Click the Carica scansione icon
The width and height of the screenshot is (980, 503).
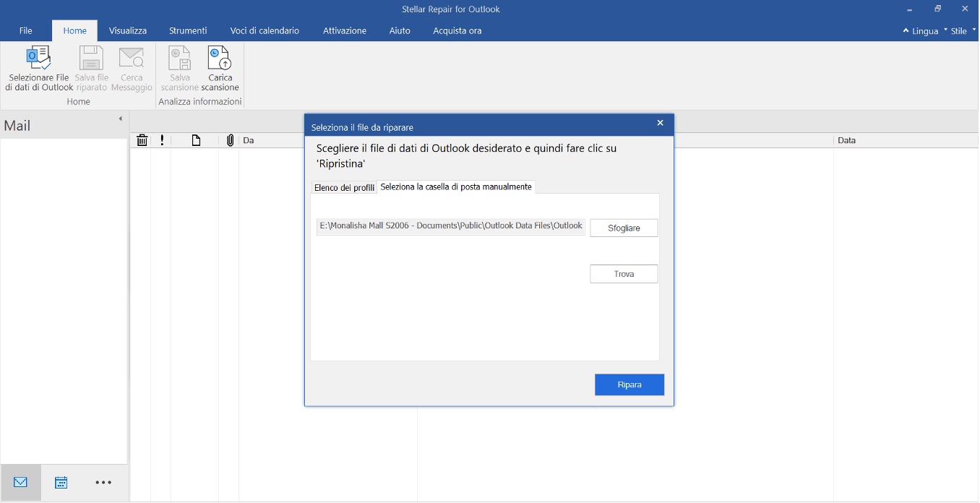click(x=220, y=58)
